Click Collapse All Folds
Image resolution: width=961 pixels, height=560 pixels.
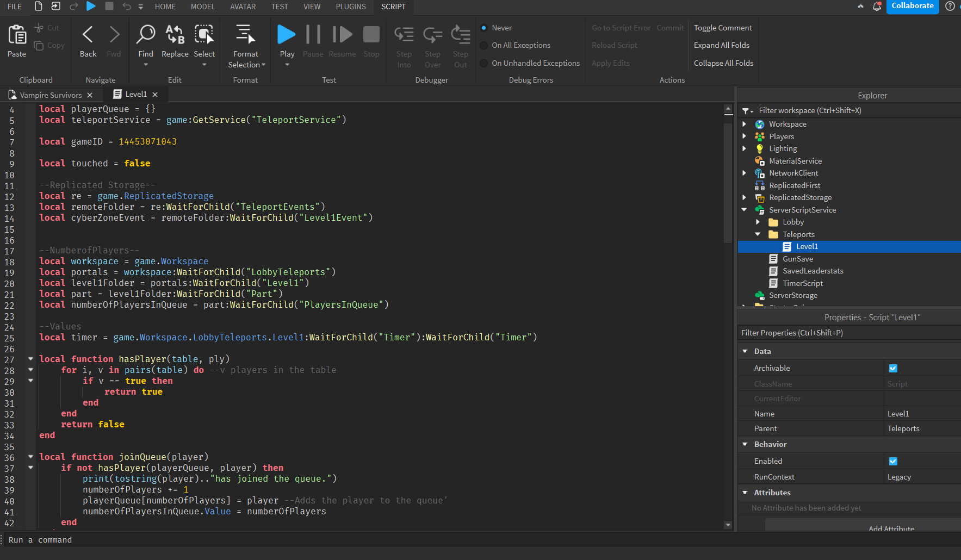point(723,63)
